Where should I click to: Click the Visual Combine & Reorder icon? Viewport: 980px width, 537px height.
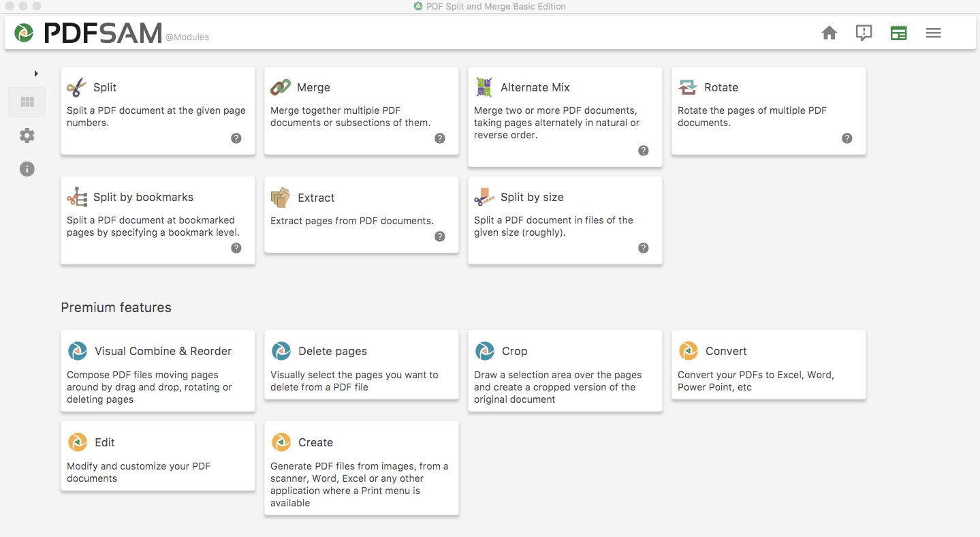point(78,351)
